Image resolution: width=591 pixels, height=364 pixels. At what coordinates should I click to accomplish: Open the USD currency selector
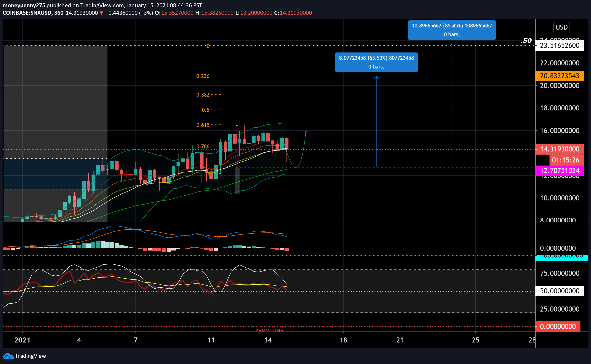click(x=561, y=27)
